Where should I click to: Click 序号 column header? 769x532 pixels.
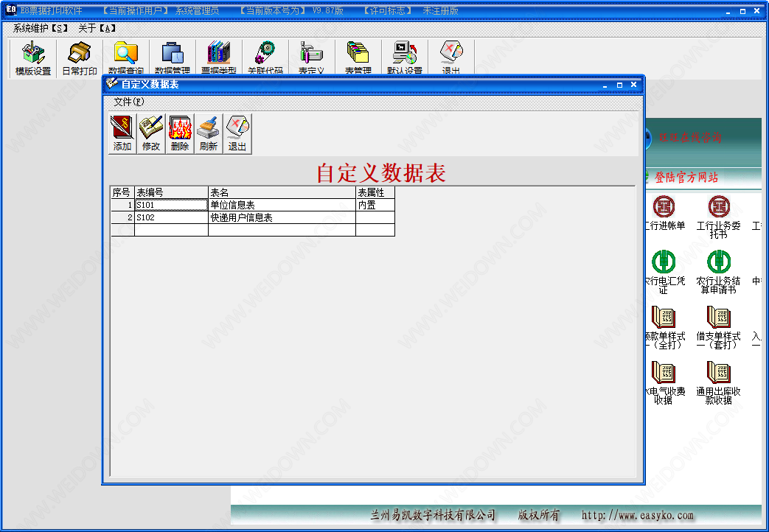coord(122,192)
